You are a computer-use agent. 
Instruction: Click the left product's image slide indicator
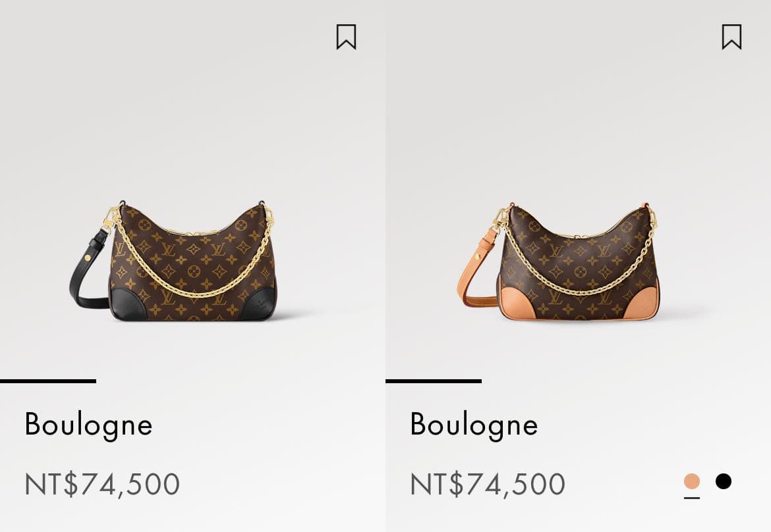[x=48, y=381]
